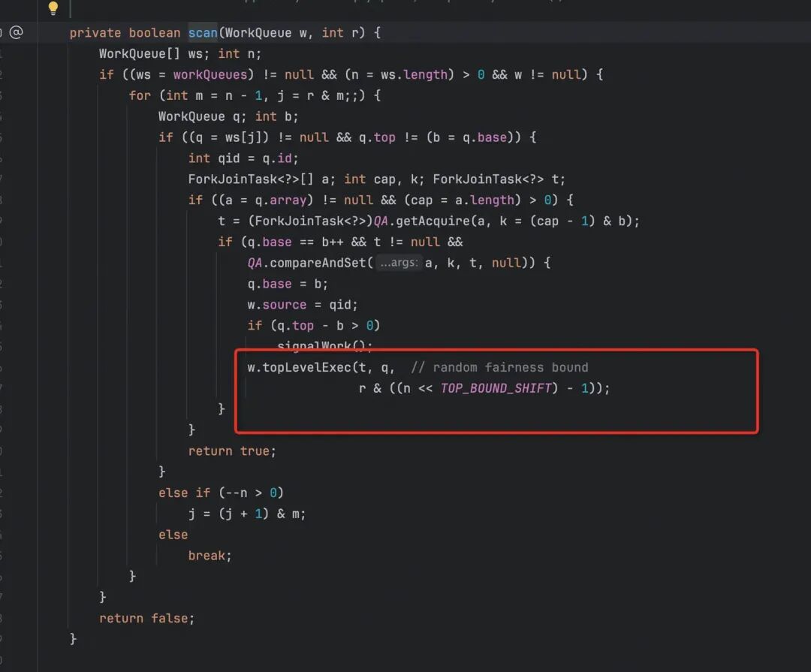Click 'break;' statement

(x=210, y=556)
